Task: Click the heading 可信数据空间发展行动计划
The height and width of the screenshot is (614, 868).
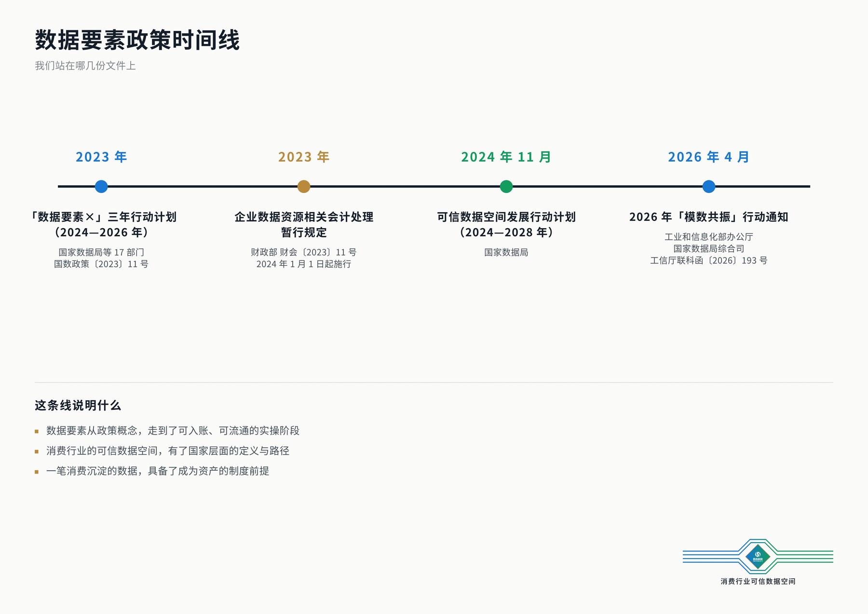Action: (x=506, y=217)
